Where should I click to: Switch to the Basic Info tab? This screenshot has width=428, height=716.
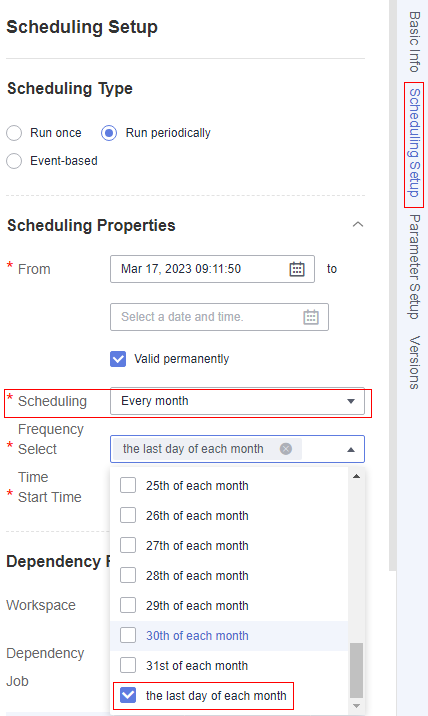[414, 42]
